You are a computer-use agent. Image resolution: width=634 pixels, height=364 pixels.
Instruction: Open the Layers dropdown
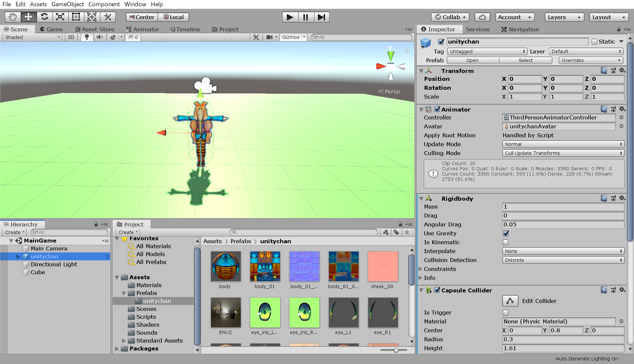[564, 17]
